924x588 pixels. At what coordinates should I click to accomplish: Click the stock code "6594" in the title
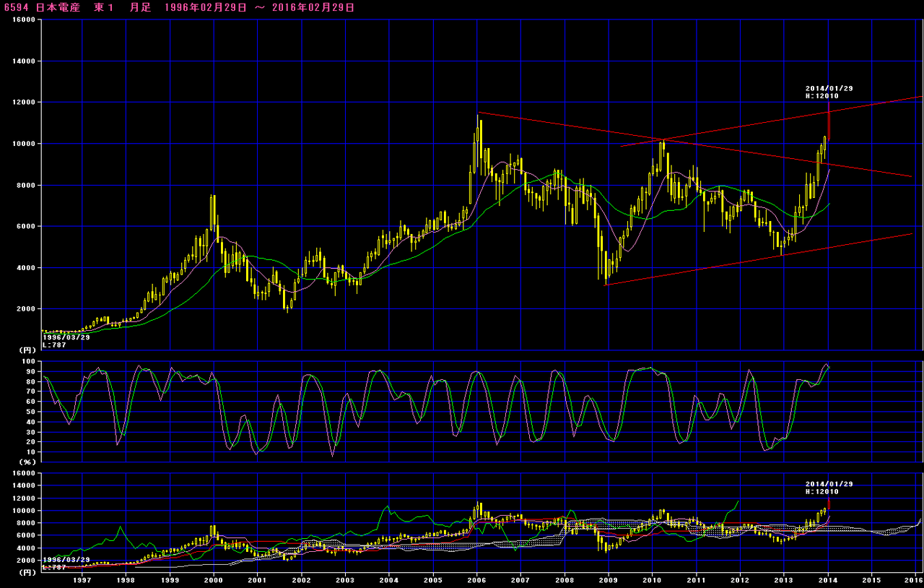click(x=15, y=7)
